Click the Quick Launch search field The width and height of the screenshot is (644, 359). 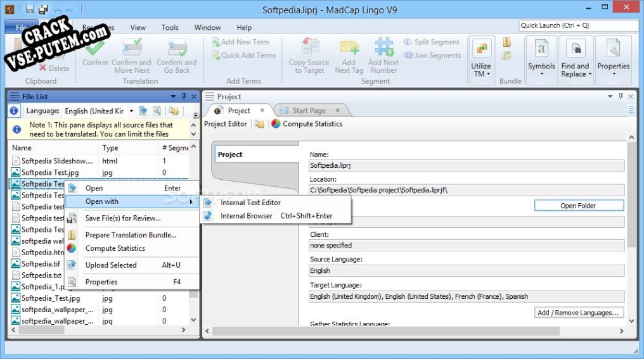(x=578, y=26)
